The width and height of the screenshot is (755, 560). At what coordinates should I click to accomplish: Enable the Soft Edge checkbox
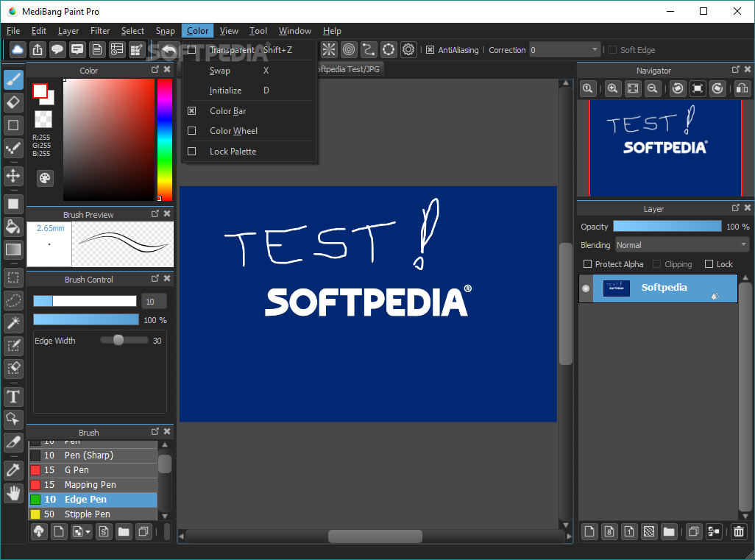click(612, 49)
